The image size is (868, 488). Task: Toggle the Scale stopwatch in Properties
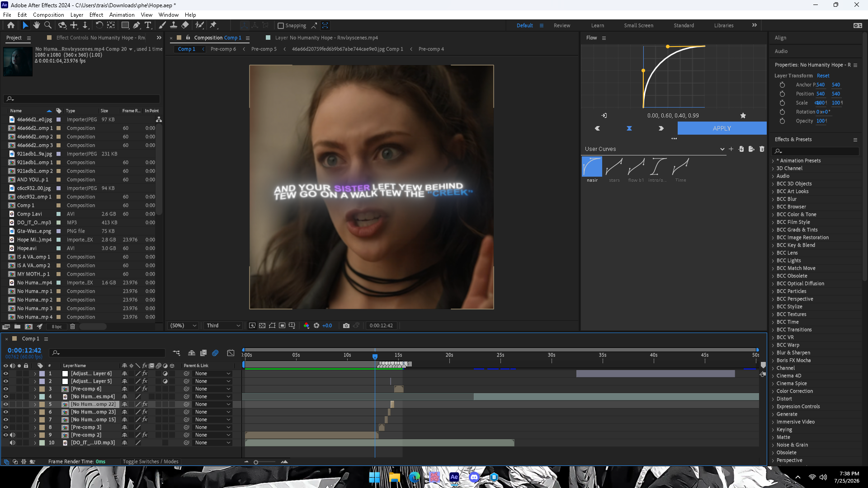tap(782, 103)
